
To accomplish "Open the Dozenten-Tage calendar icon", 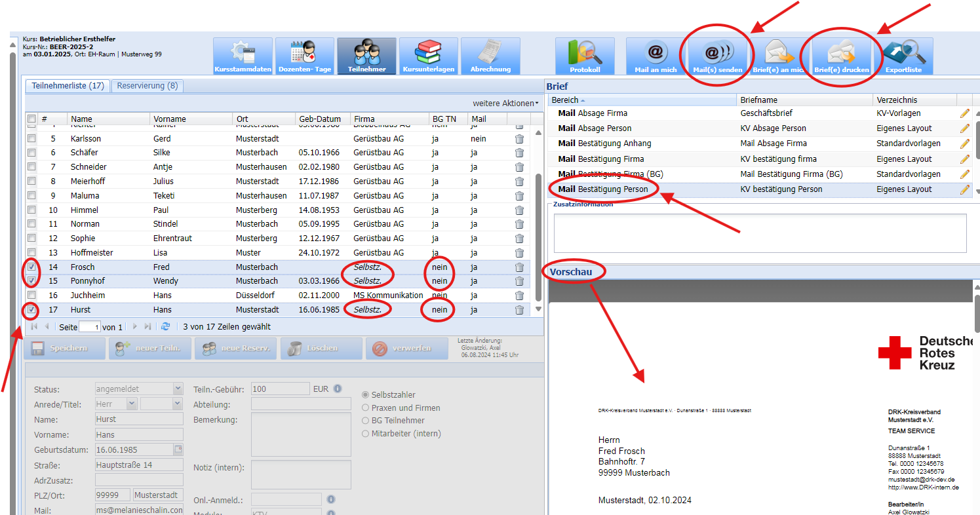I will (x=304, y=56).
